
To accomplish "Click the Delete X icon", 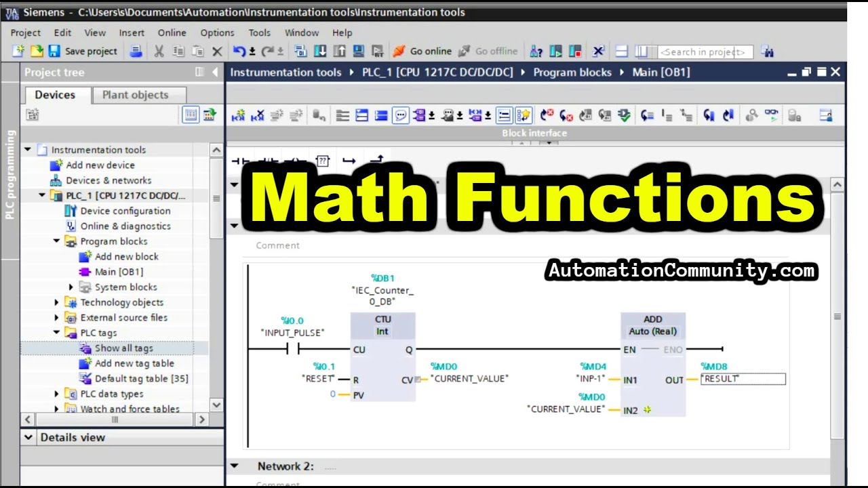I will coord(217,51).
